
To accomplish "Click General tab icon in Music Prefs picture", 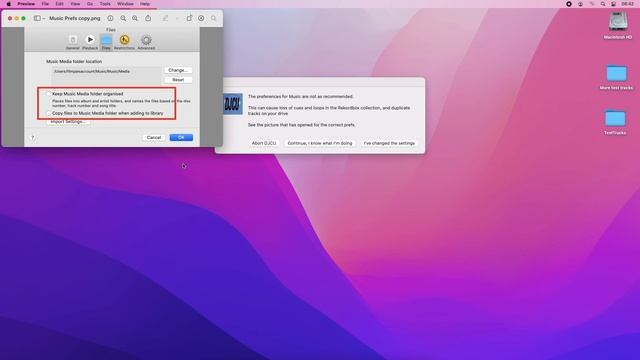I will coord(73,42).
